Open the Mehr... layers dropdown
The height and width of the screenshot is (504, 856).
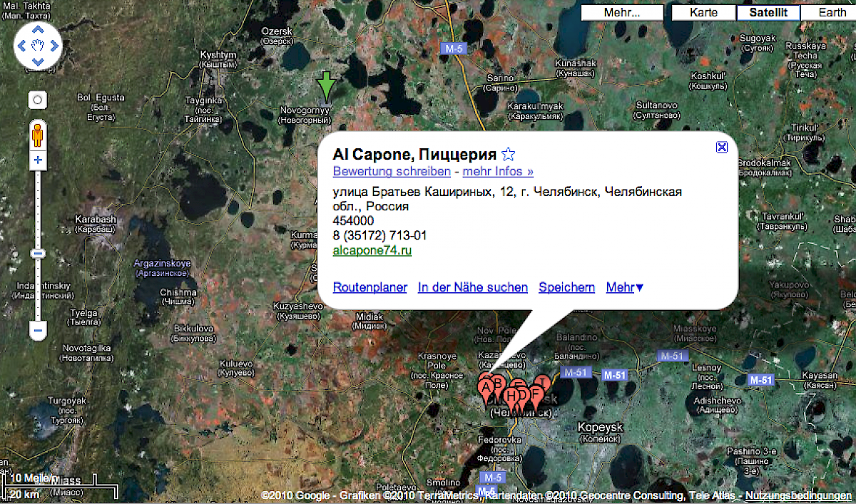[x=622, y=13]
